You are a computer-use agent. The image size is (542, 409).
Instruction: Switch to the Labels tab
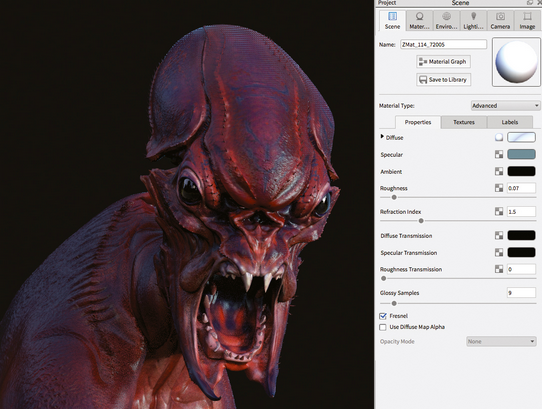coord(510,122)
